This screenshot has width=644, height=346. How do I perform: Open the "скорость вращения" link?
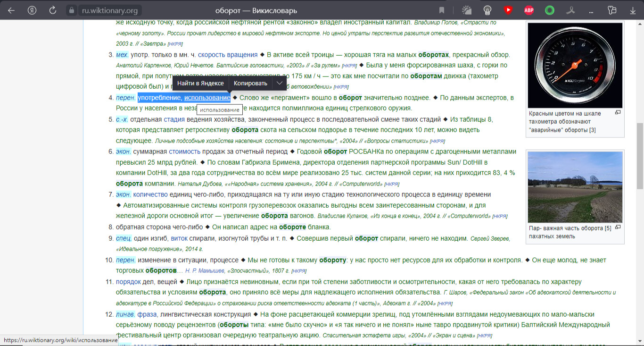pyautogui.click(x=228, y=55)
